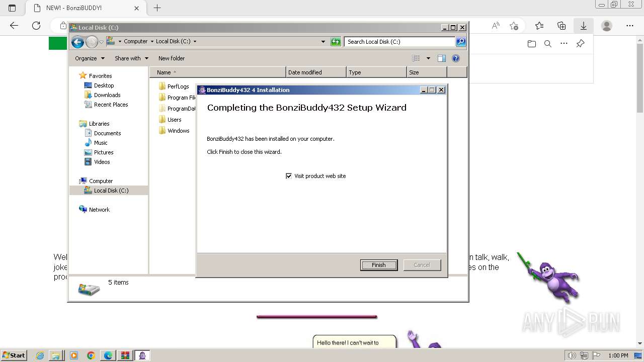Sort by Type column header

(x=376, y=72)
